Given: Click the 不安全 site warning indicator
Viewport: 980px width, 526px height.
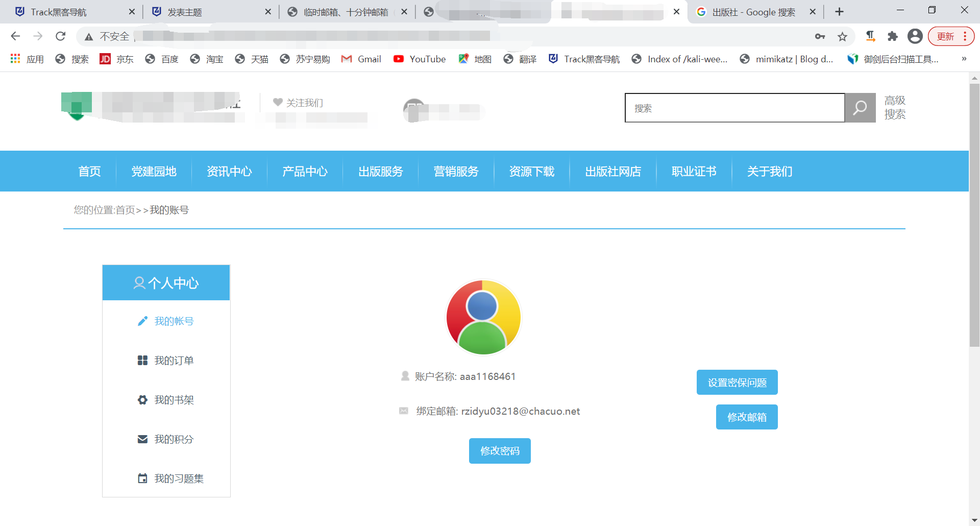Looking at the screenshot, I should tap(107, 36).
